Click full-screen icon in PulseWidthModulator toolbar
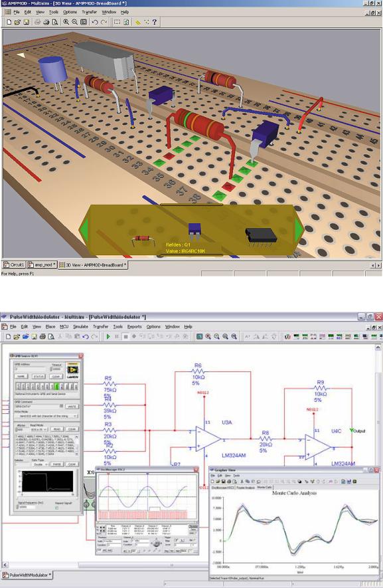 pyautogui.click(x=199, y=336)
